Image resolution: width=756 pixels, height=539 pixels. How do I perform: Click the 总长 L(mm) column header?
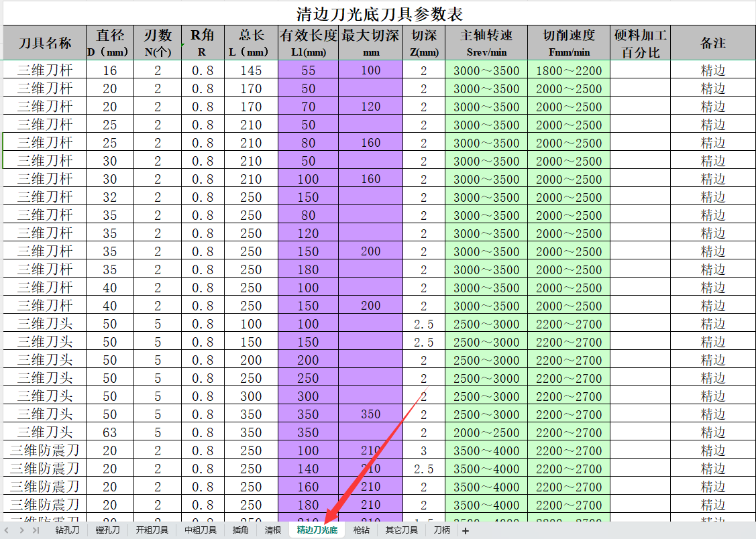coord(251,43)
